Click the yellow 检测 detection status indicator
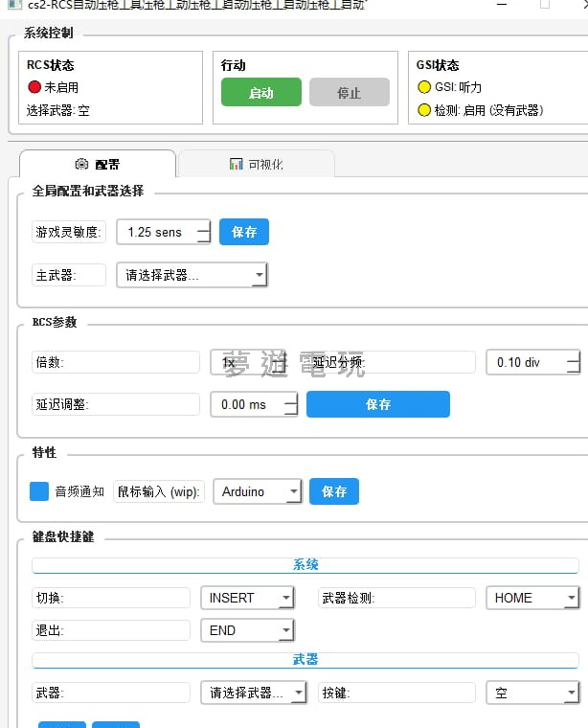588x728 pixels. [424, 110]
